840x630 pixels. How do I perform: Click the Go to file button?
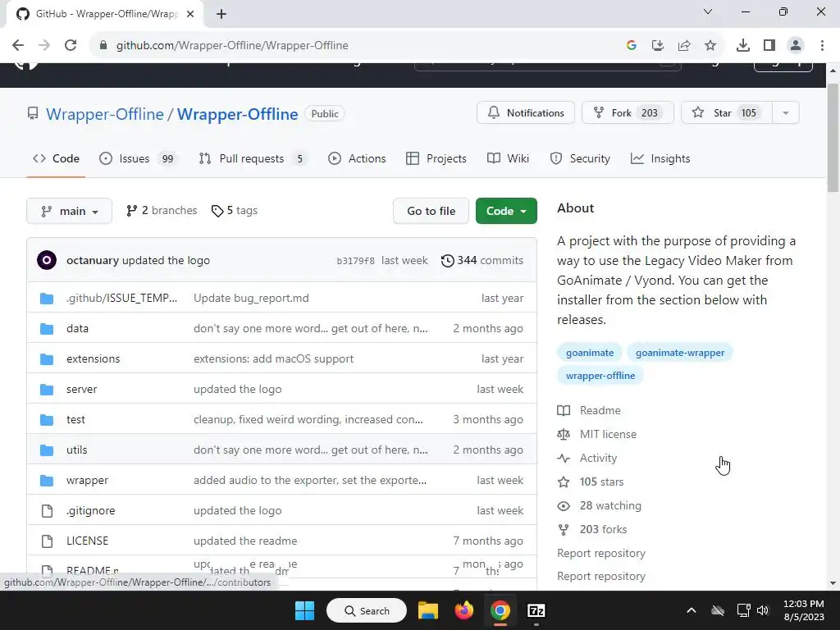click(431, 211)
